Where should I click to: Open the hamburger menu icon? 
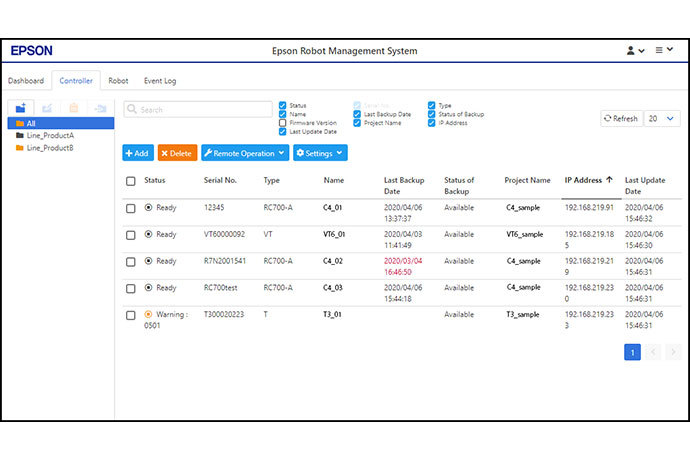[664, 50]
